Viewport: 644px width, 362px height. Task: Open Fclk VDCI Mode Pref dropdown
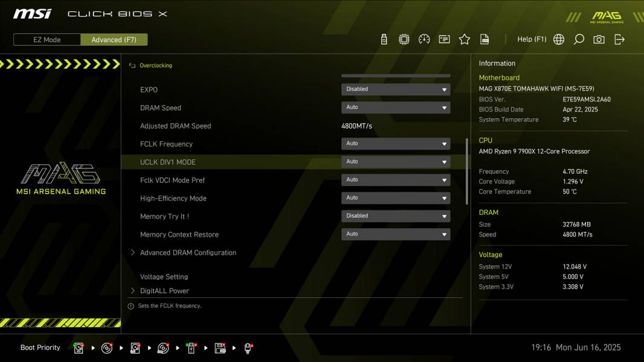pos(396,180)
